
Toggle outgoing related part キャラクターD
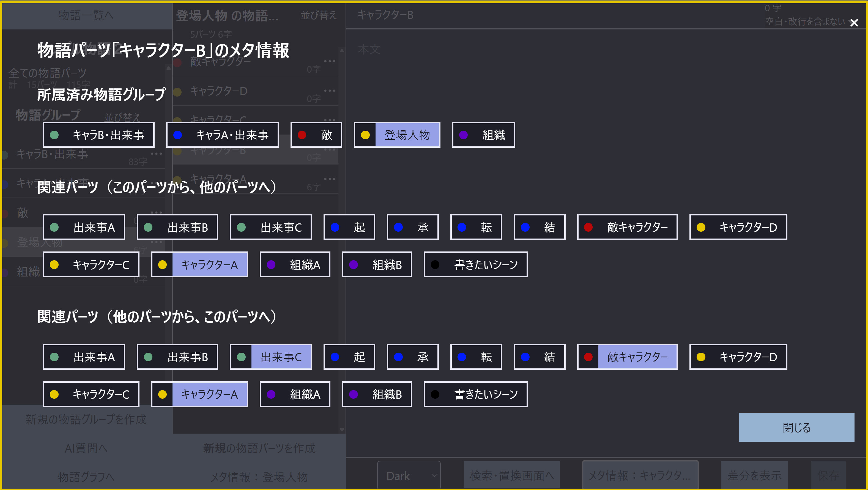[738, 227]
